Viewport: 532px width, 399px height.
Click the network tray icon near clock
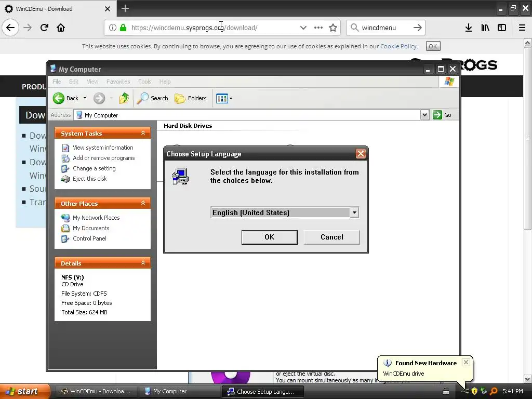(x=484, y=391)
